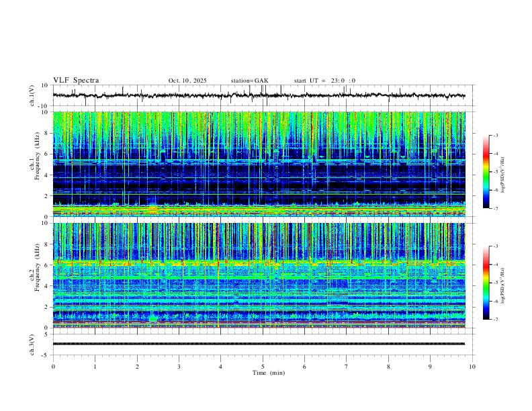Click the "-3" label on upper colorbar
Screen dimensions: 532x411
[495, 135]
